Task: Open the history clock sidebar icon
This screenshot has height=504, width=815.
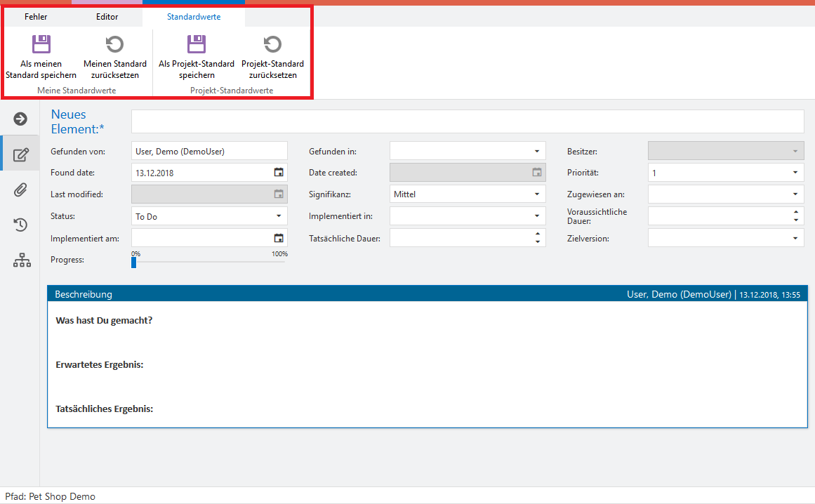Action: click(20, 225)
